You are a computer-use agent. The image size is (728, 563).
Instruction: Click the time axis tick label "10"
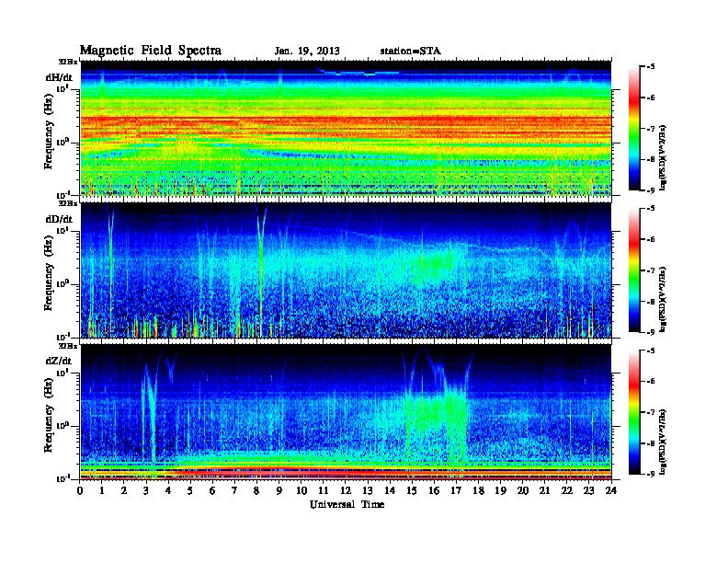pyautogui.click(x=301, y=491)
